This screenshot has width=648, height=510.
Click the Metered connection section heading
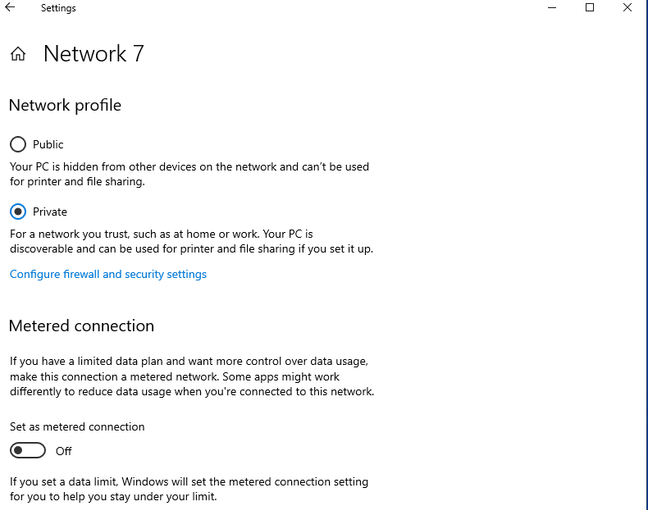[81, 326]
